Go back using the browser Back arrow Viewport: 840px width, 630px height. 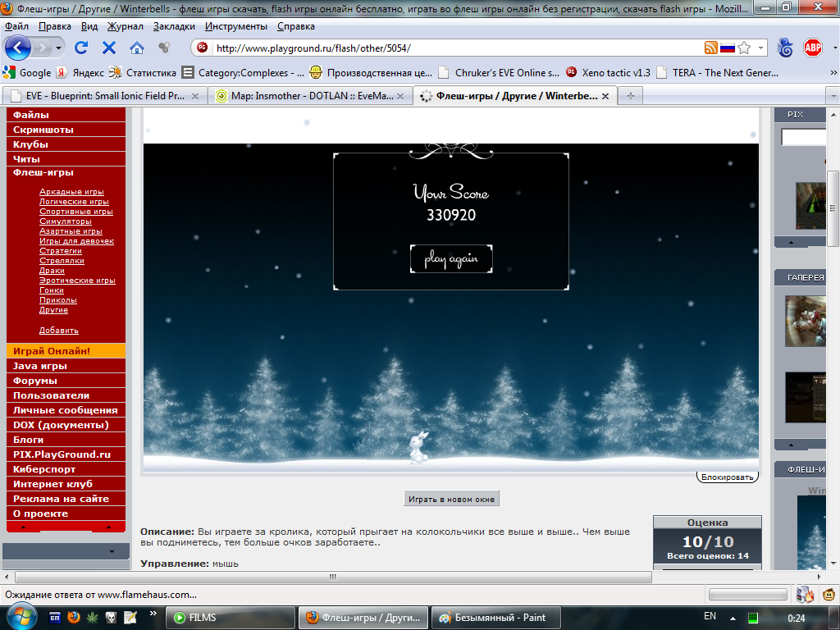(18, 48)
